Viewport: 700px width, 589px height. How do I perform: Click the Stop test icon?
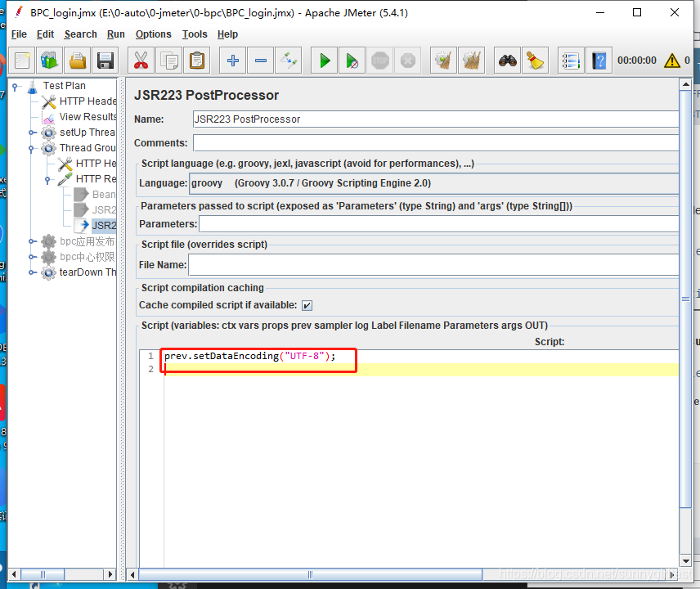[x=380, y=61]
